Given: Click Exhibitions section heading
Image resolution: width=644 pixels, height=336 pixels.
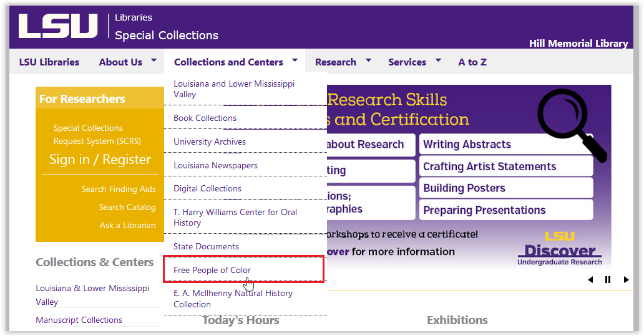Looking at the screenshot, I should 457,320.
